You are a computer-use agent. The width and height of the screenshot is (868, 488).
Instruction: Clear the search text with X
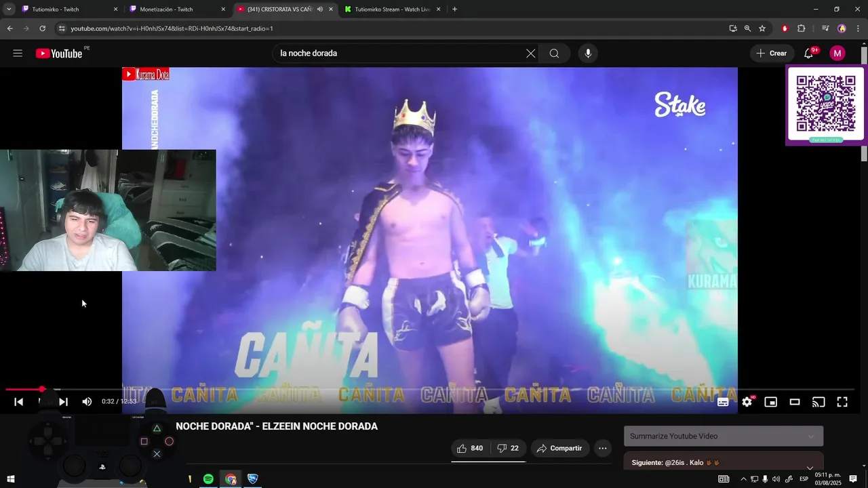click(530, 54)
